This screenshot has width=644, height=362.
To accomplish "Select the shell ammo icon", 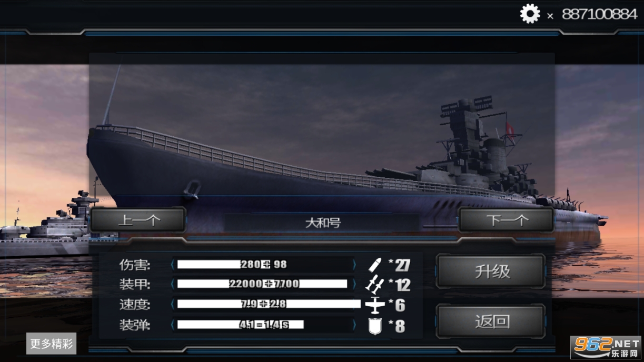I will pyautogui.click(x=374, y=265).
